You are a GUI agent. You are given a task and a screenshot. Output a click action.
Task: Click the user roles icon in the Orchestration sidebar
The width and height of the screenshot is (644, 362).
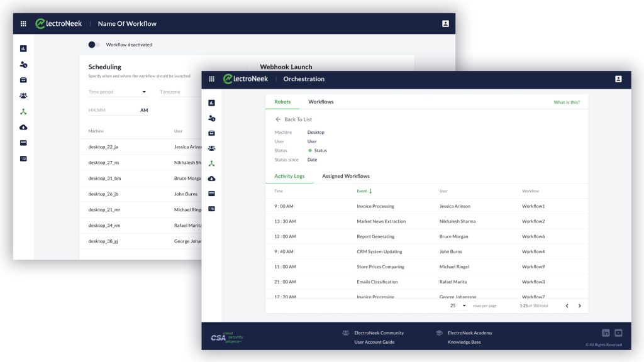[x=211, y=118]
